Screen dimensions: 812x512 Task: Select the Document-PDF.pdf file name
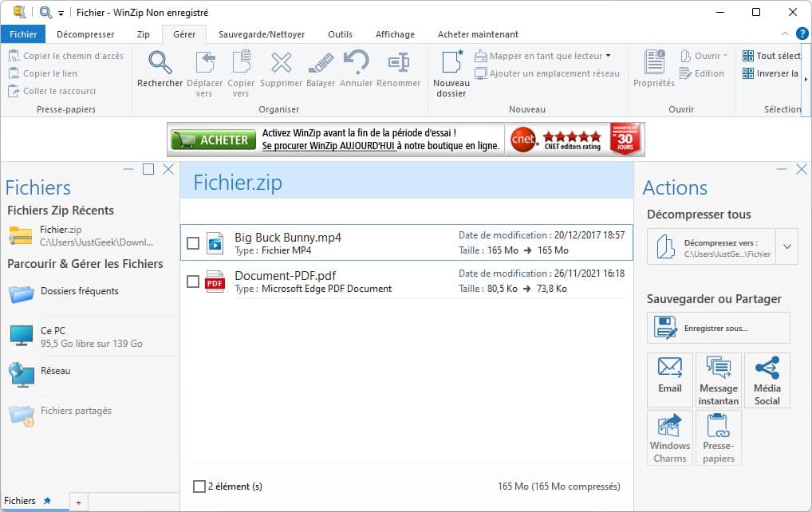point(286,275)
